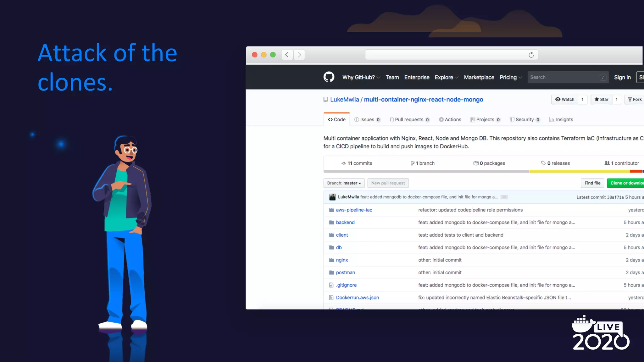Click the LukeMwila commit author avatar
The image size is (644, 362).
332,197
